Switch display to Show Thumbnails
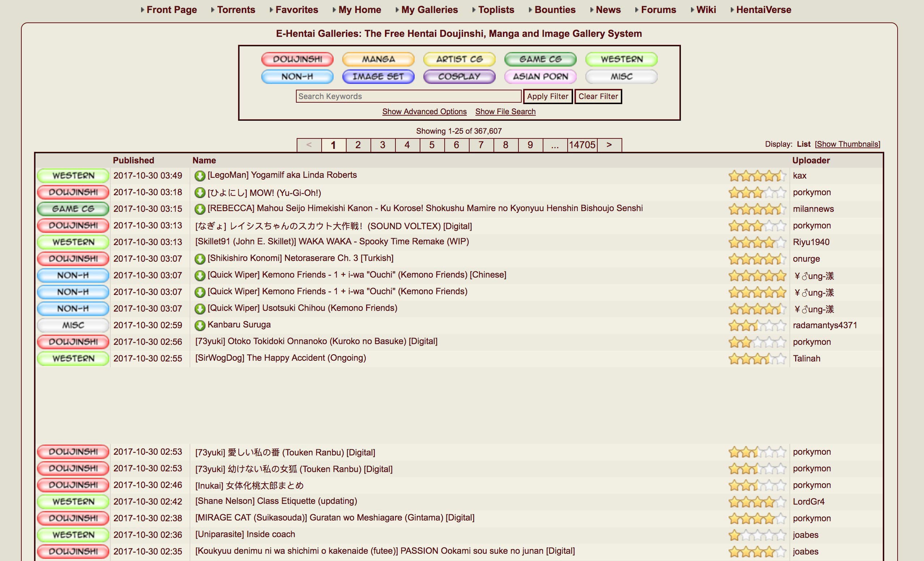 [848, 144]
